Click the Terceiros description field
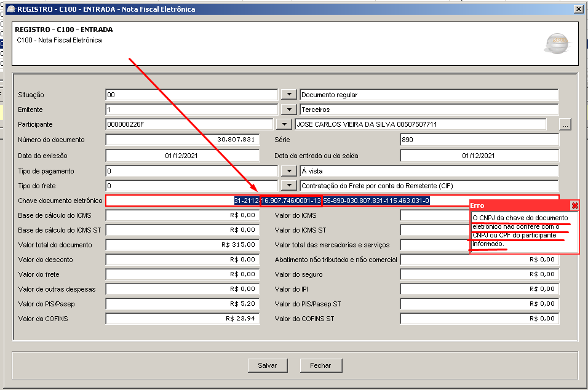588x390 pixels. [x=429, y=109]
